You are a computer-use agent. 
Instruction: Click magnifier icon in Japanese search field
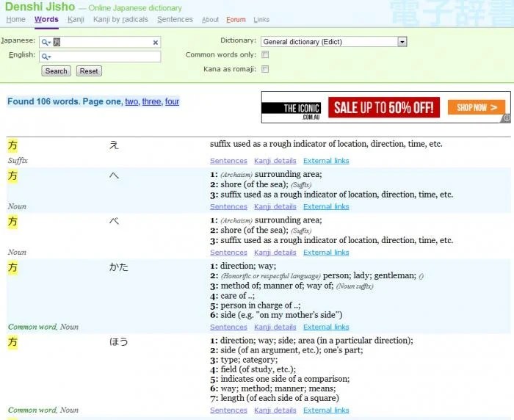pyautogui.click(x=46, y=43)
